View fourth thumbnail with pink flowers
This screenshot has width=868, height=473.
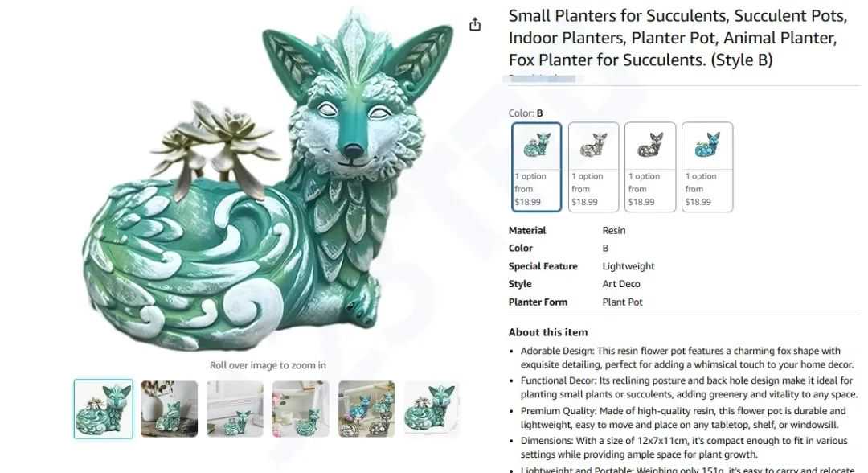coord(301,409)
